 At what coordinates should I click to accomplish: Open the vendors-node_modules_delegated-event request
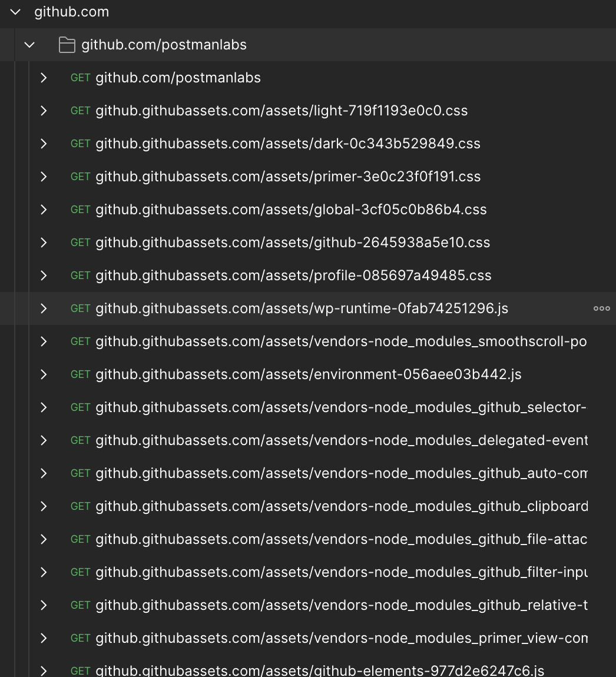(341, 440)
